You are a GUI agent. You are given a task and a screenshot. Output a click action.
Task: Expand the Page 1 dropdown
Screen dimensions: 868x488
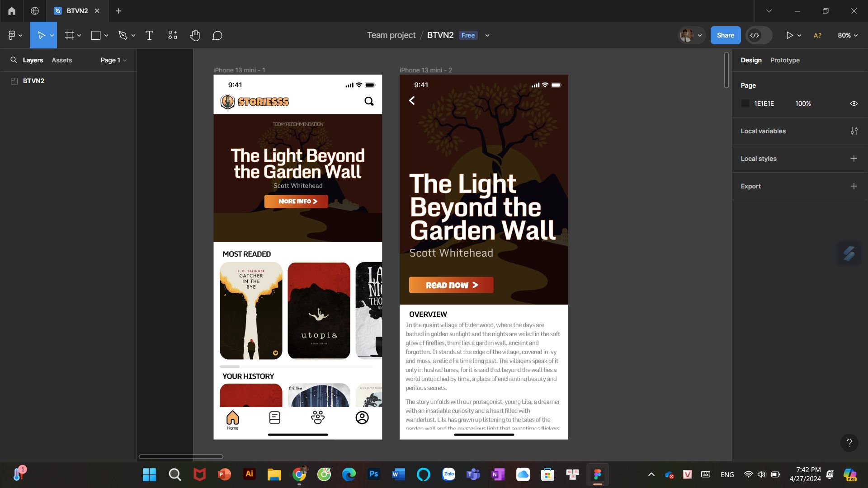click(113, 60)
